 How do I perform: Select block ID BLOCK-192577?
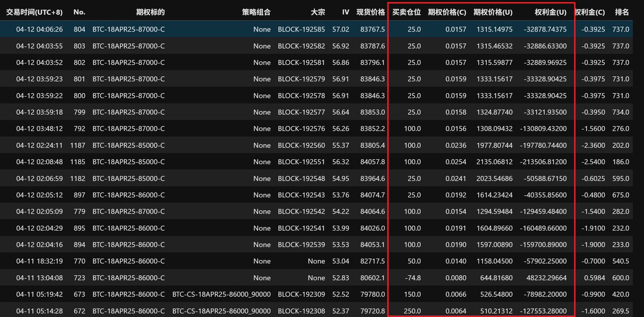pyautogui.click(x=301, y=112)
